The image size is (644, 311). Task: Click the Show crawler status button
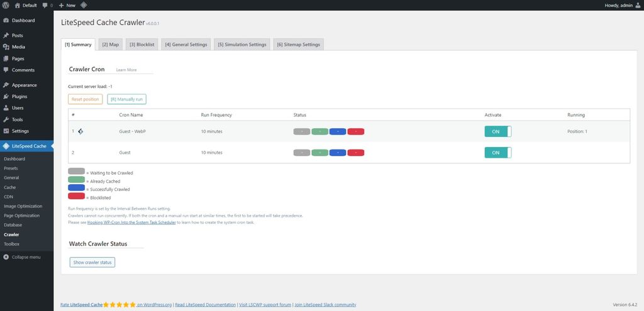click(x=92, y=262)
